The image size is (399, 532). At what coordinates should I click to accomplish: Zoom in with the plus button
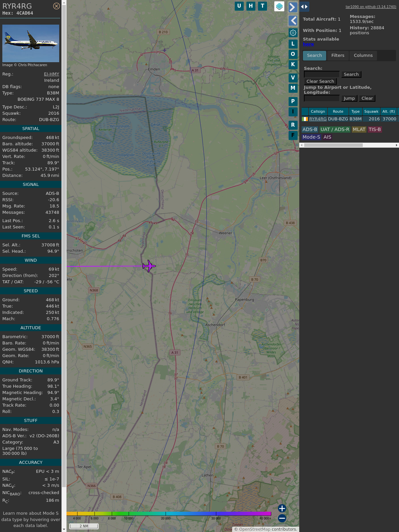[x=282, y=508]
